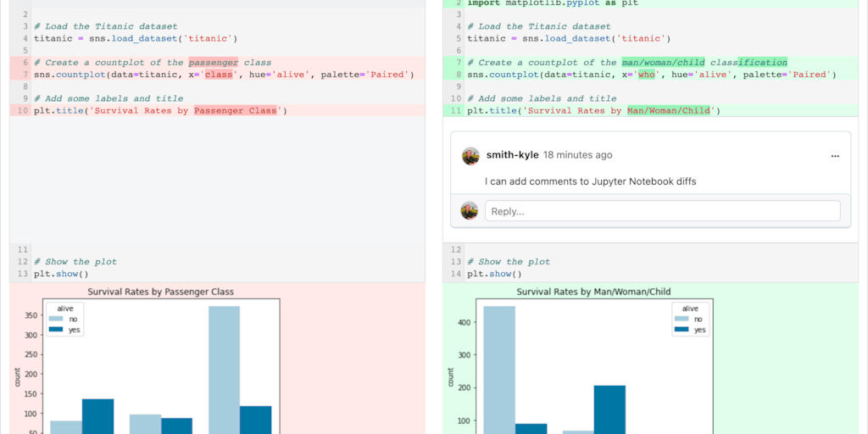The width and height of the screenshot is (868, 434).
Task: Click right pane '# Load the Titanic dataset' comment
Action: click(539, 26)
